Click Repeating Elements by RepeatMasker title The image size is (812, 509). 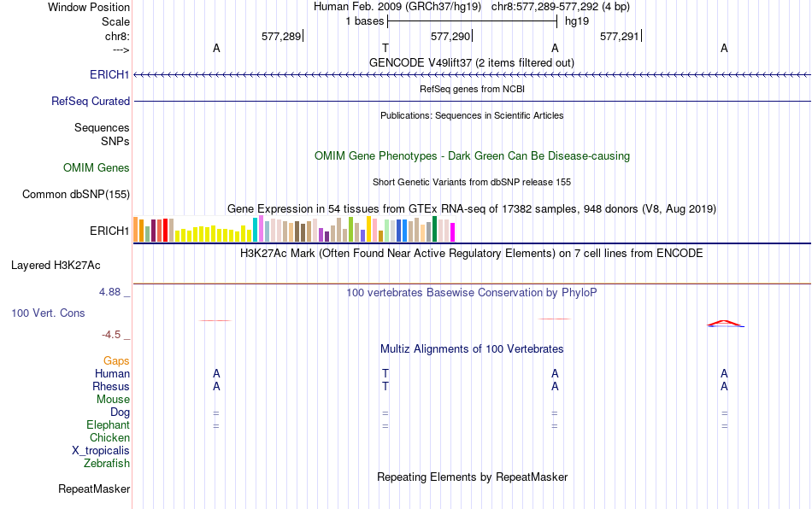(472, 477)
